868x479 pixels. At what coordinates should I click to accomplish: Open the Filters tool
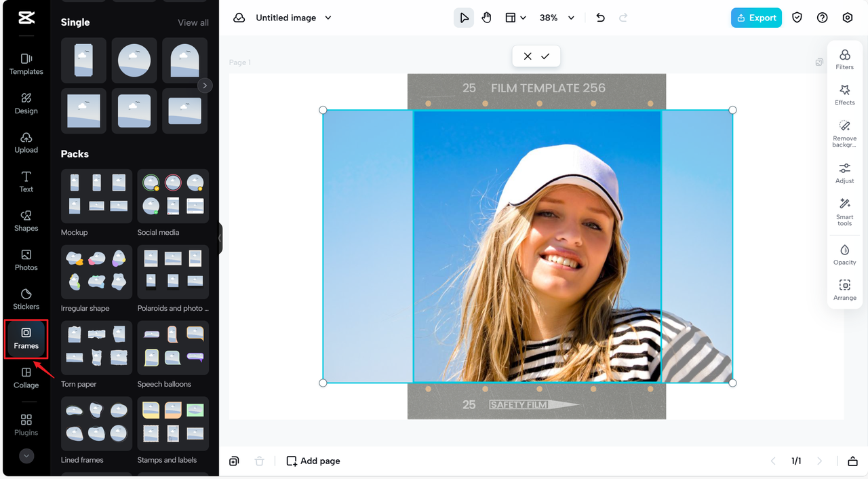click(x=845, y=60)
